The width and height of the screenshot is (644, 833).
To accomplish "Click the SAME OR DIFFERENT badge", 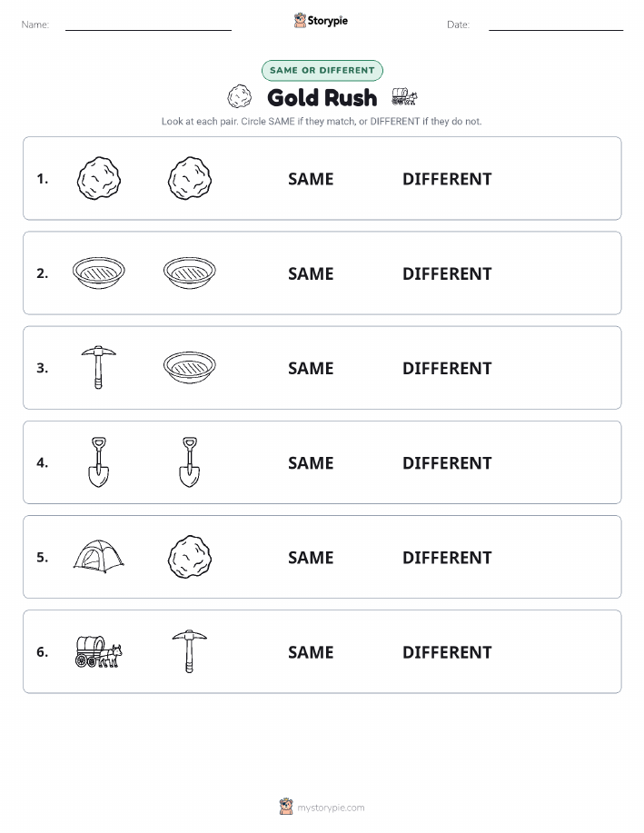I will [322, 70].
